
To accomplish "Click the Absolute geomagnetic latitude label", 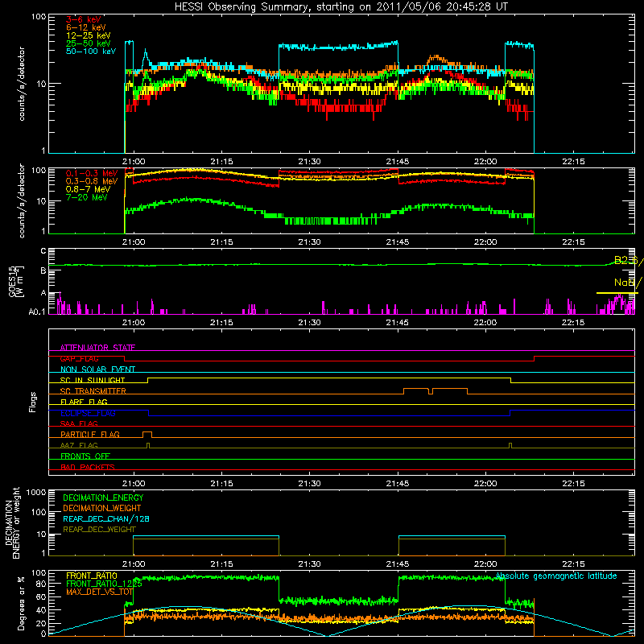I will tap(556, 576).
